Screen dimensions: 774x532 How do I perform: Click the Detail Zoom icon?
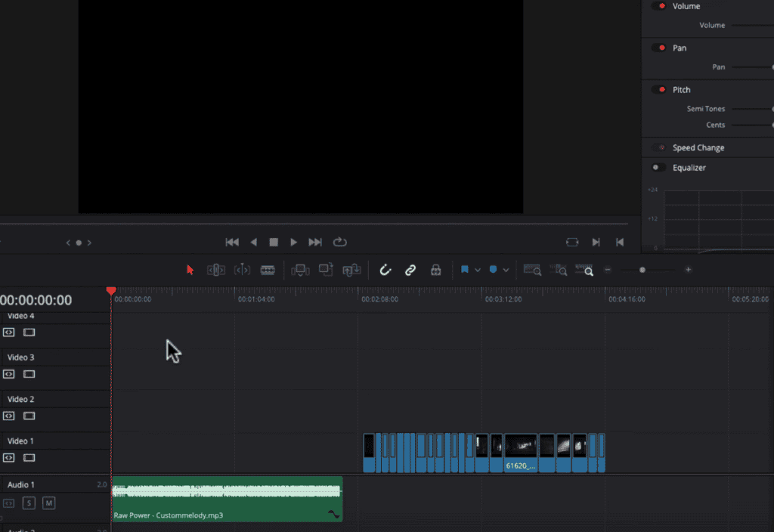[x=559, y=270]
